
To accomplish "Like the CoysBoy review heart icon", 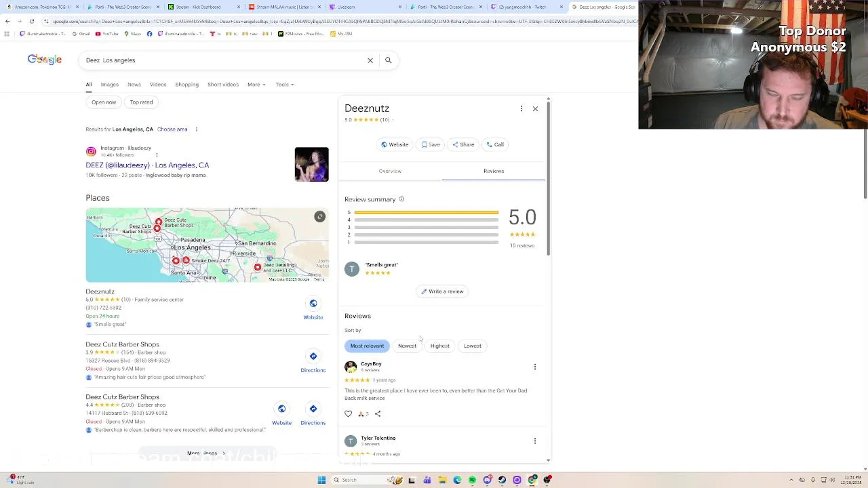I will [x=349, y=413].
